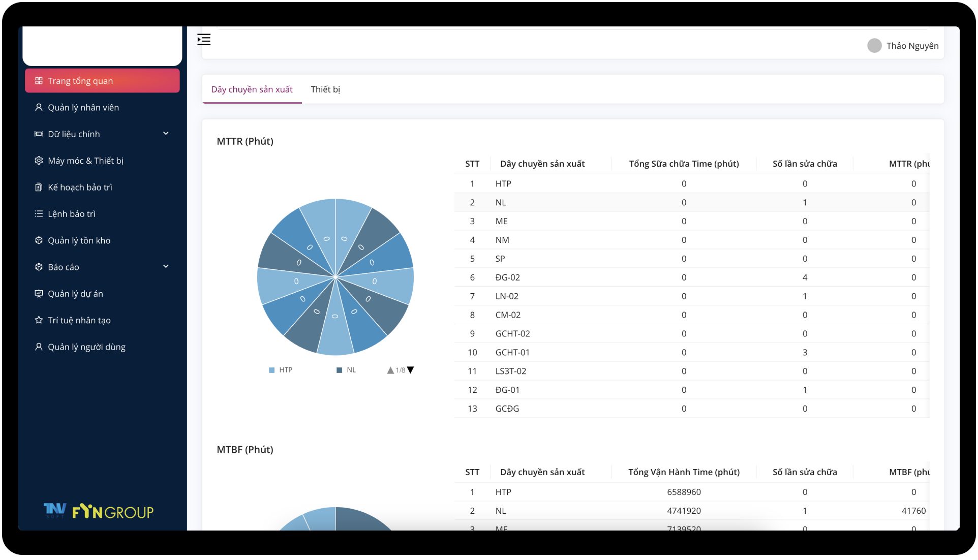Click the Kế hoạch bảo trì document icon
This screenshot has width=978, height=560.
(39, 187)
